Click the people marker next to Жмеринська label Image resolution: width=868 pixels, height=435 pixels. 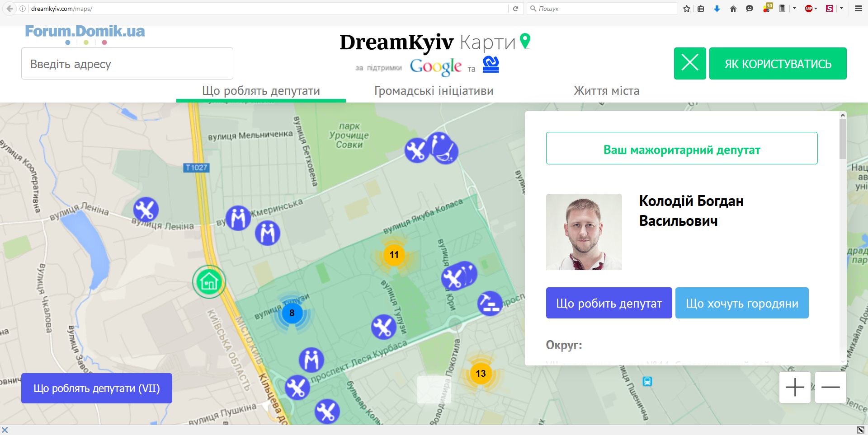click(x=238, y=218)
